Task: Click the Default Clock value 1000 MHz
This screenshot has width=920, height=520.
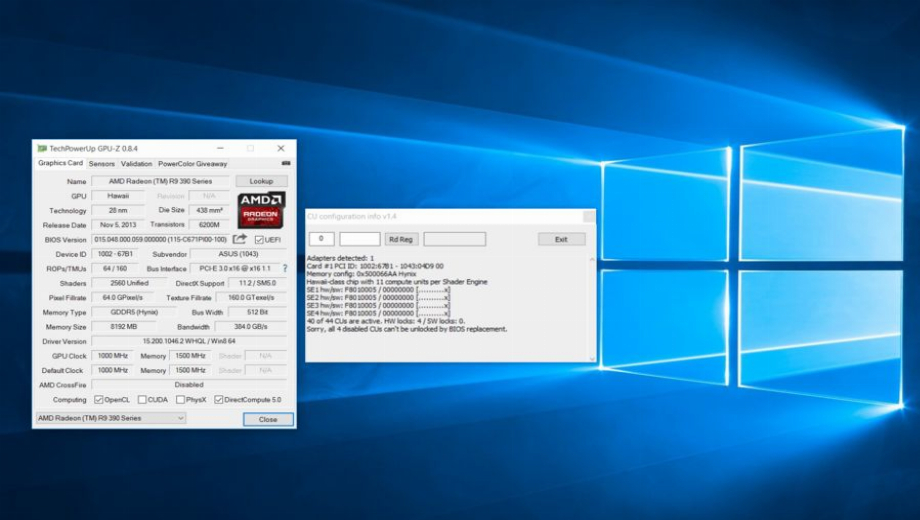Action: coord(113,370)
